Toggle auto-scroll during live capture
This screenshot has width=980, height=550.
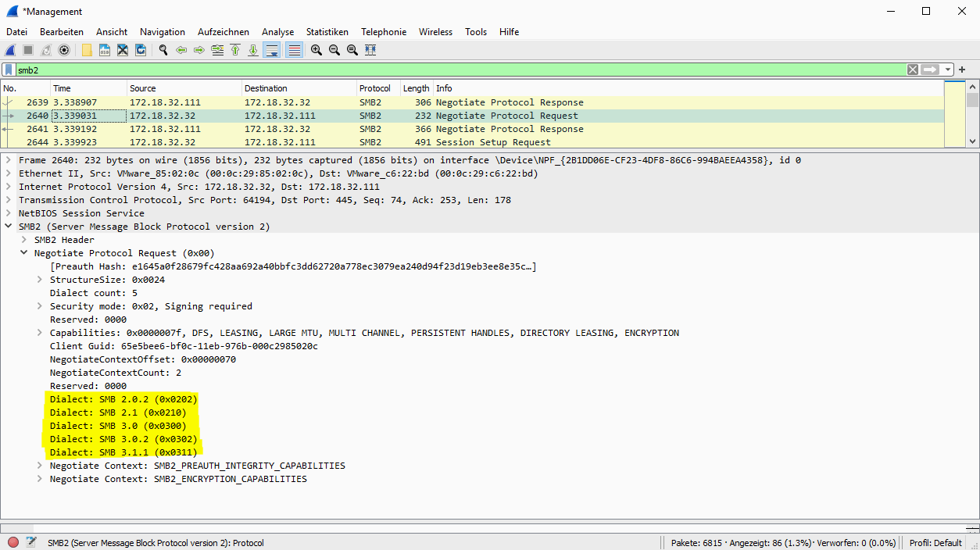[272, 50]
